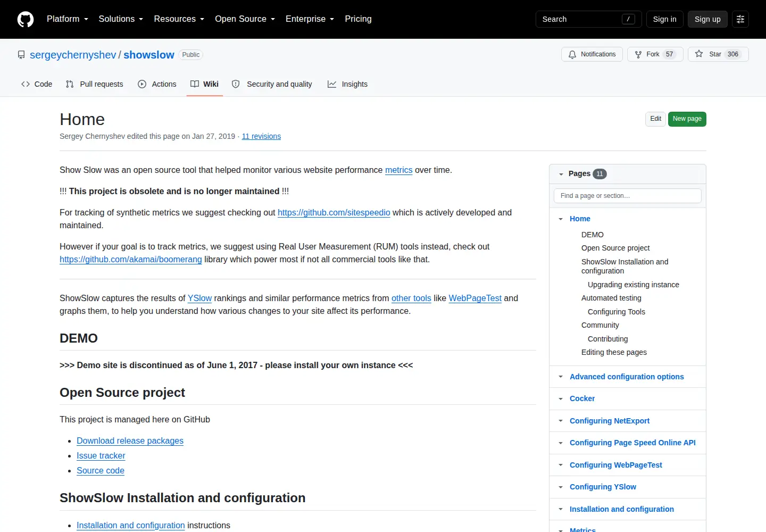The width and height of the screenshot is (766, 532).
Task: Open the Pricing page
Action: pyautogui.click(x=358, y=19)
